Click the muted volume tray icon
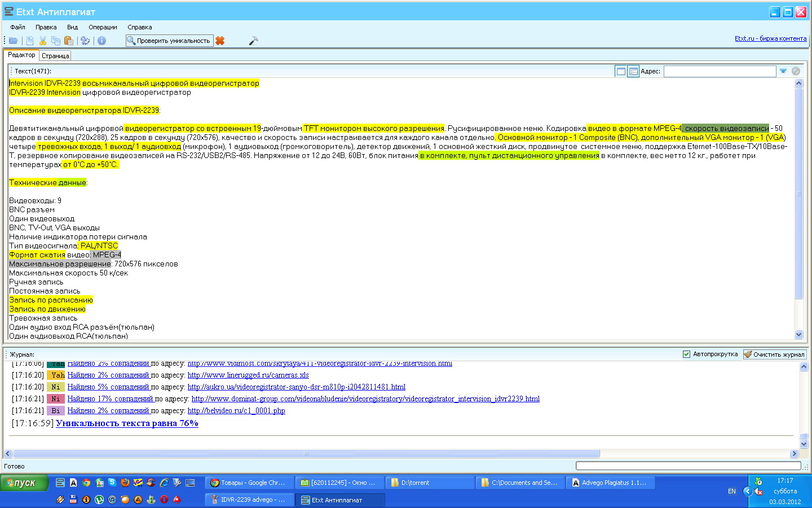The image size is (812, 508). coord(758,491)
